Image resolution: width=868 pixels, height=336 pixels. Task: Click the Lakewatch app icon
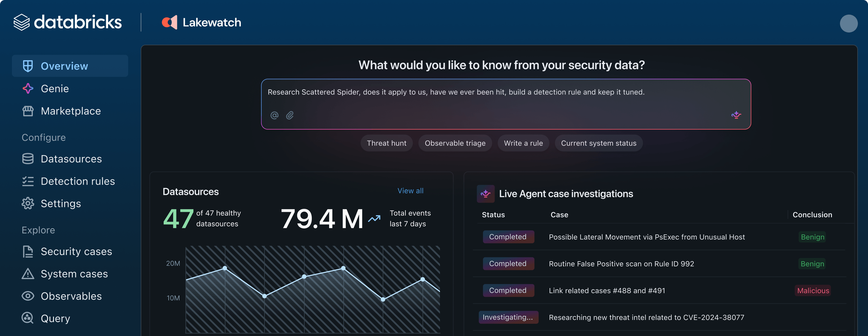(x=170, y=22)
